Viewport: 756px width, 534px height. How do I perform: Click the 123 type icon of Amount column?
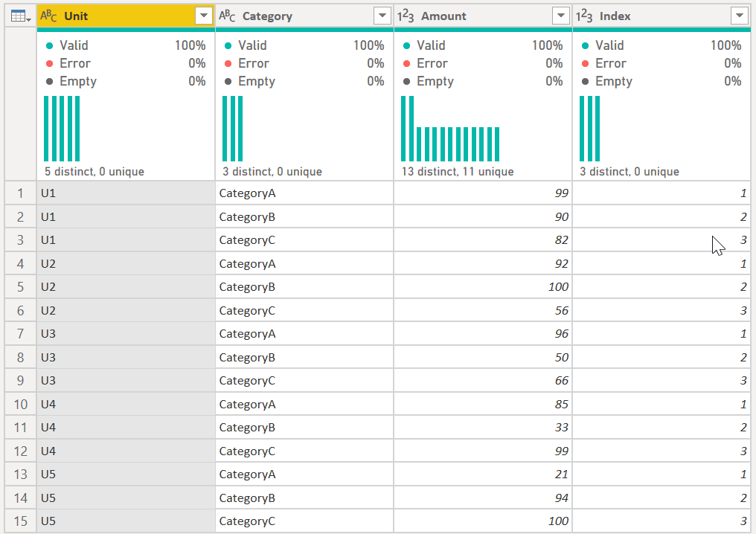tap(406, 16)
